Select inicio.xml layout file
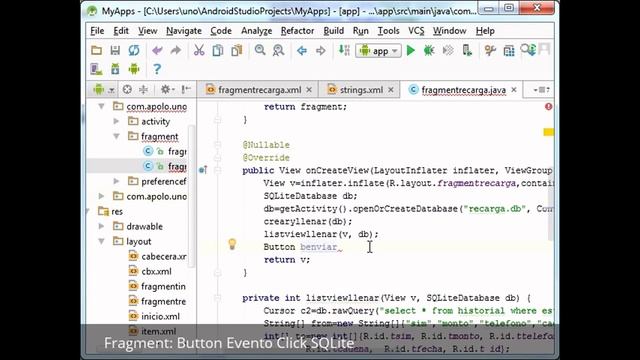The width and height of the screenshot is (640, 360). pos(154,316)
